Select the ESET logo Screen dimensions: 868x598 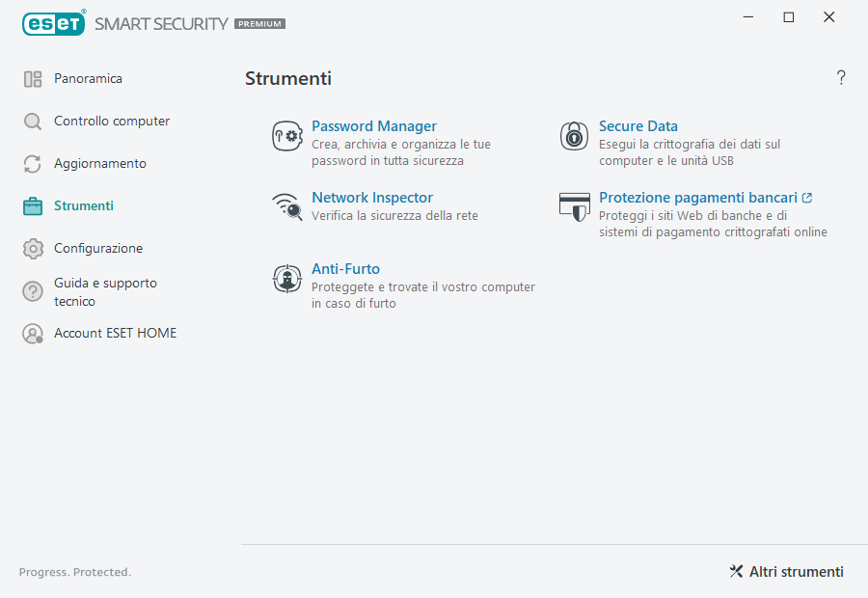pos(53,23)
